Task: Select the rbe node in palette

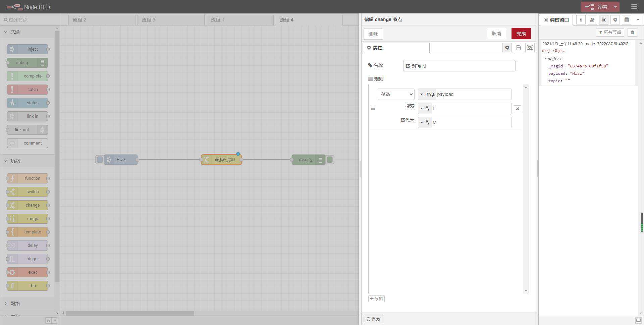Action: 28,286
